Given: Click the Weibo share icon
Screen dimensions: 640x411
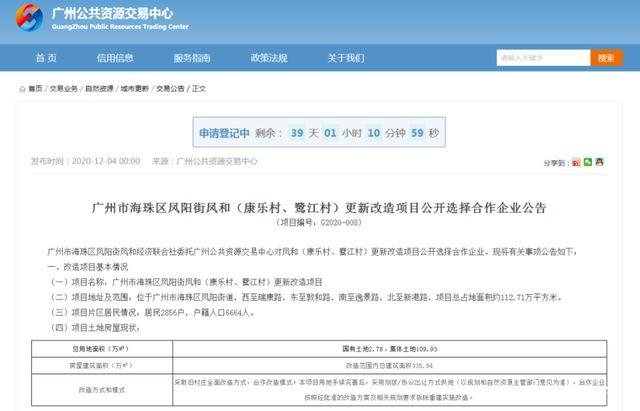Looking at the screenshot, I should (576, 162).
